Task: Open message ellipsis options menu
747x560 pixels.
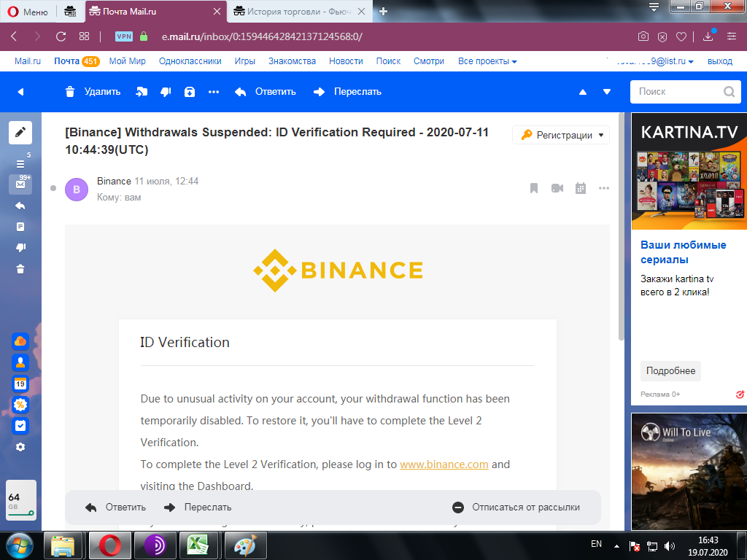Action: pyautogui.click(x=603, y=188)
